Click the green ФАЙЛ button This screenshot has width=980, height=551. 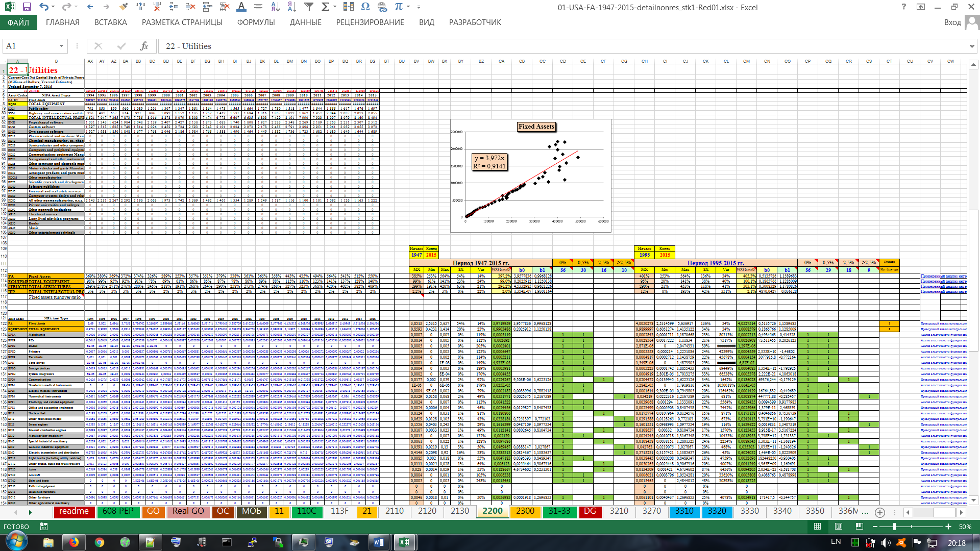click(x=18, y=22)
